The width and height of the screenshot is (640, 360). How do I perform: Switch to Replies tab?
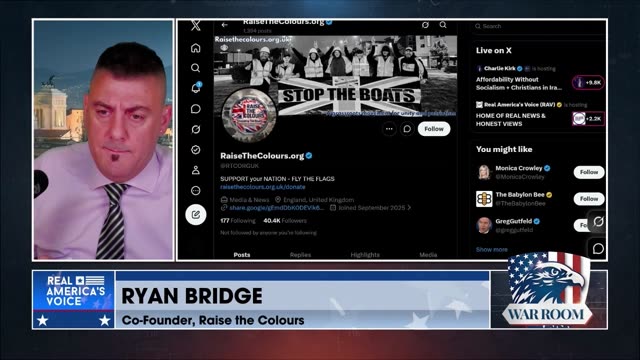coord(300,255)
